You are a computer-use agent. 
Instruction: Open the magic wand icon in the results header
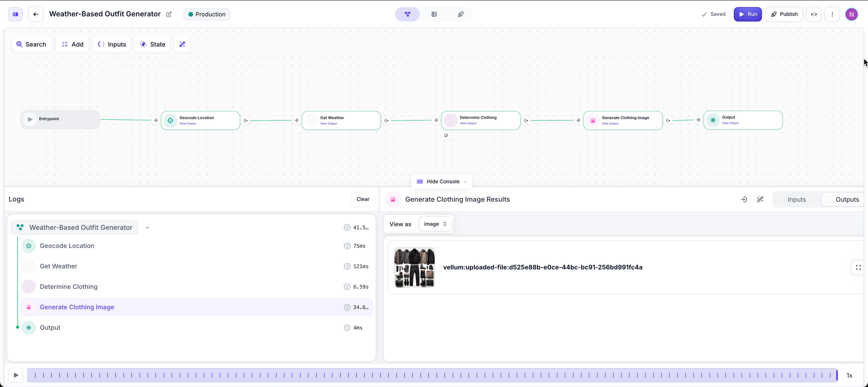pyautogui.click(x=760, y=199)
